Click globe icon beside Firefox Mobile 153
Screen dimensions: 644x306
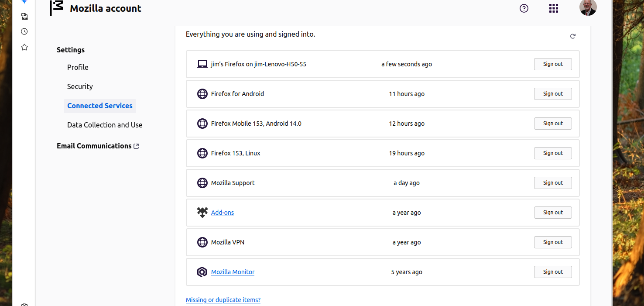[x=202, y=124]
